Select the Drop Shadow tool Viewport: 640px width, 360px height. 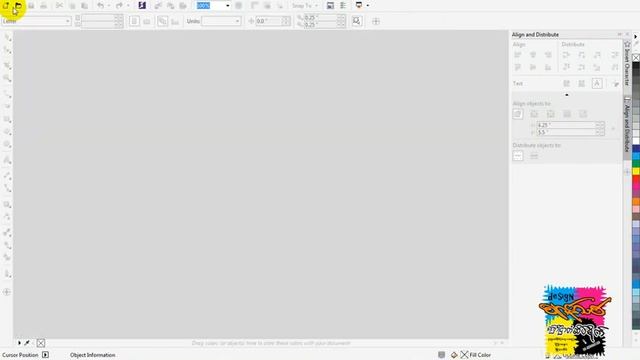pos(7,204)
